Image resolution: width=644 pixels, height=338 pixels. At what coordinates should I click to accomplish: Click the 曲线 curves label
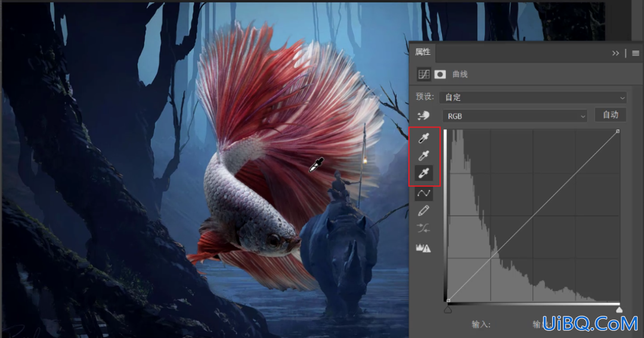460,75
